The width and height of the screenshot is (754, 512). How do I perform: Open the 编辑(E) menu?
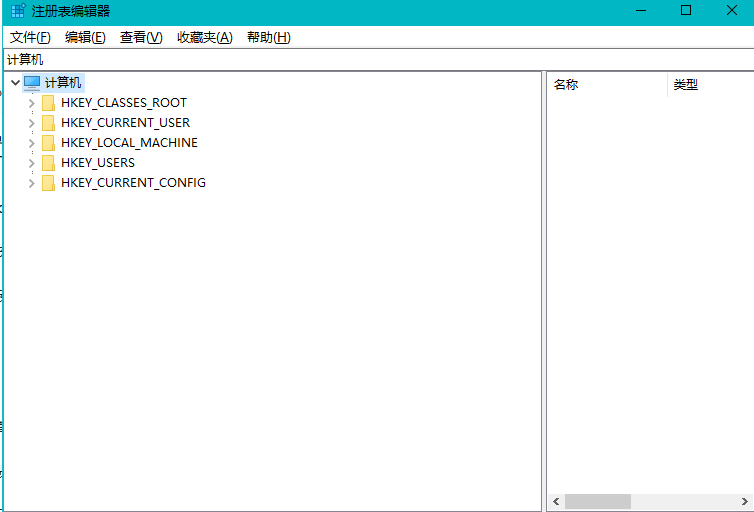(85, 37)
